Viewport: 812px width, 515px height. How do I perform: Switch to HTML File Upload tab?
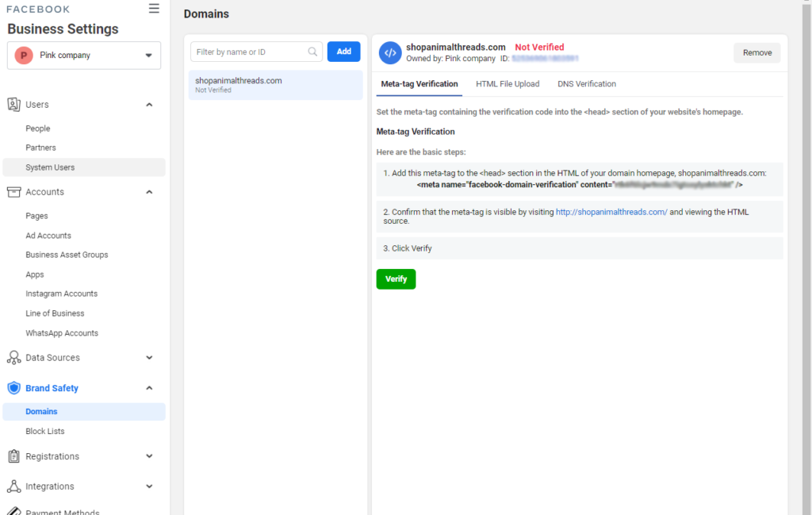point(507,84)
